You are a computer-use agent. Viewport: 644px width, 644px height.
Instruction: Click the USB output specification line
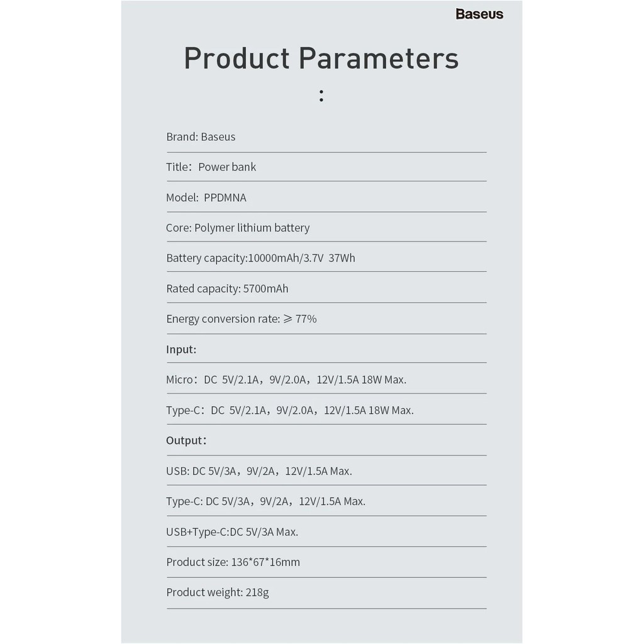[x=259, y=471]
